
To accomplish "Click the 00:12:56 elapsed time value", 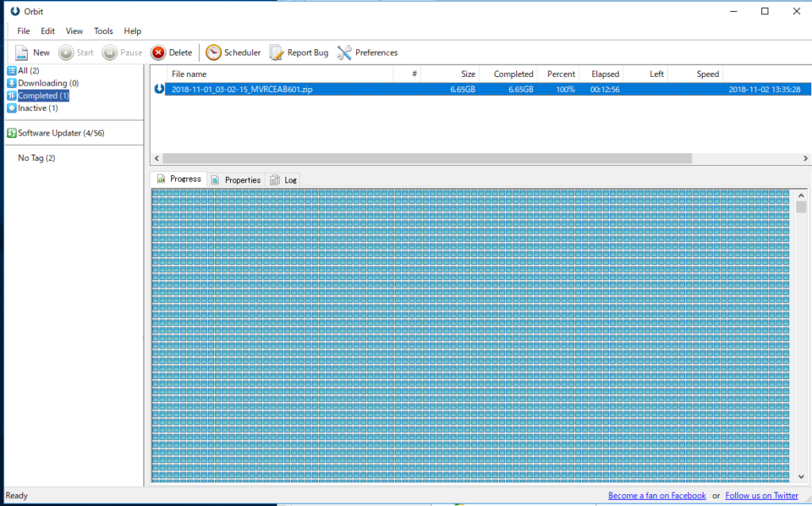I will 605,89.
